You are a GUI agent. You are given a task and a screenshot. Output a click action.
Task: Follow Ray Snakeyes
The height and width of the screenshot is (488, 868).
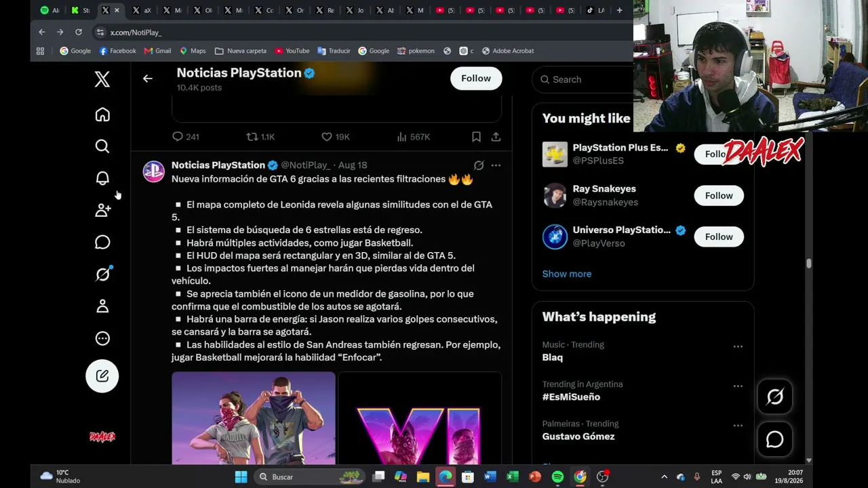[719, 196]
